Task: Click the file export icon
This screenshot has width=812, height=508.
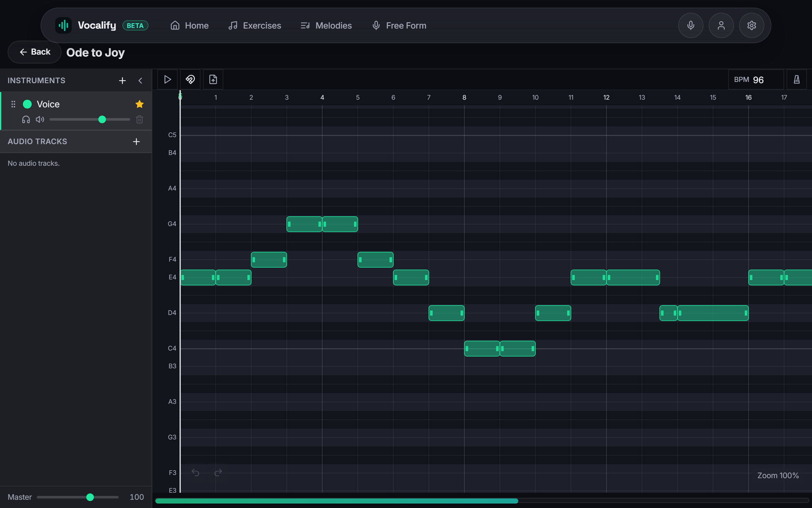Action: (213, 80)
